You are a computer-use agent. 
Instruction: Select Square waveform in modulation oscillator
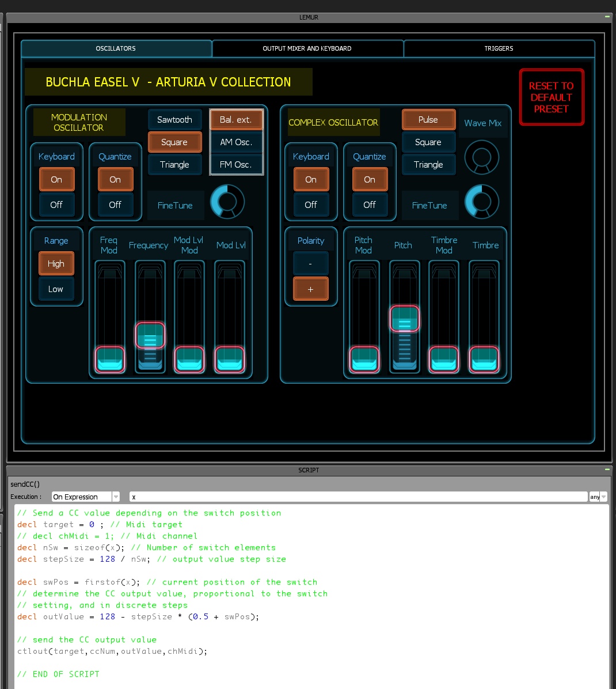click(x=175, y=142)
